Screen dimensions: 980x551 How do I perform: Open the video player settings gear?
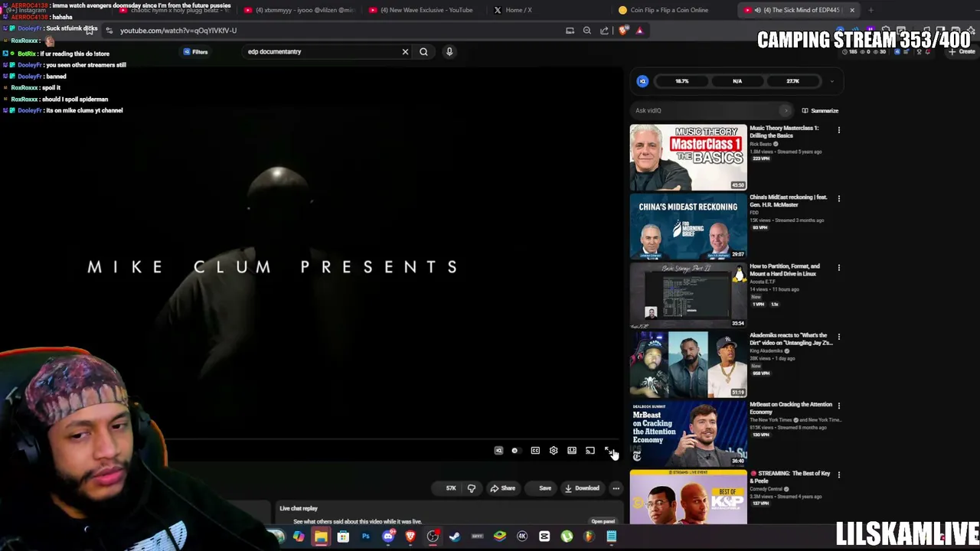coord(554,451)
